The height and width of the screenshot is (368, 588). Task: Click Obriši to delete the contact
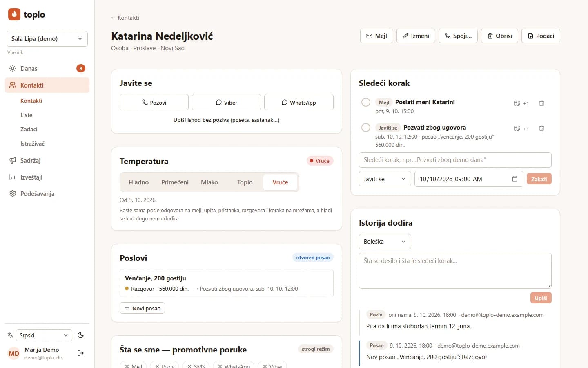click(x=499, y=36)
